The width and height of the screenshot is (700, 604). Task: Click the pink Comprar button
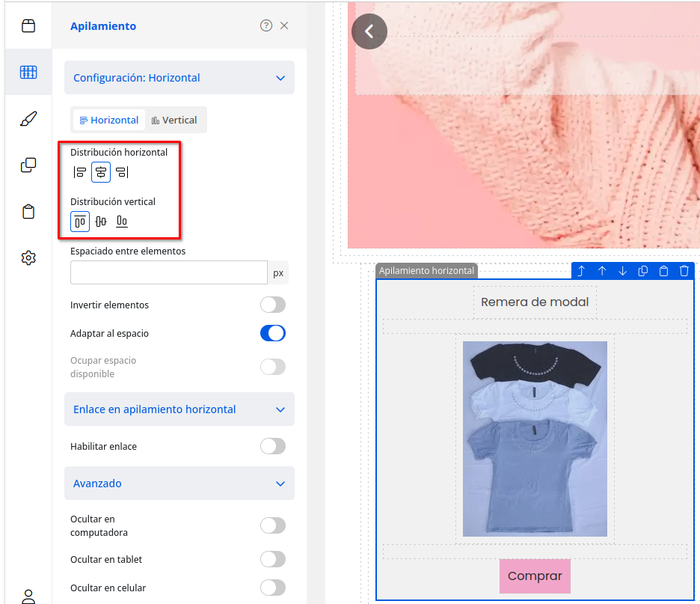point(535,576)
